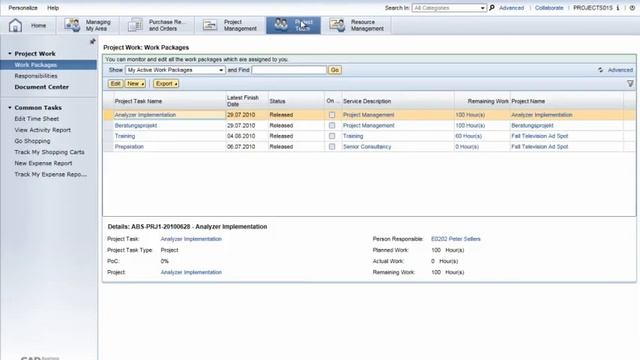This screenshot has width=640, height=360.
Task: Click the 04.08.2010 finish date cell
Action: tap(241, 136)
